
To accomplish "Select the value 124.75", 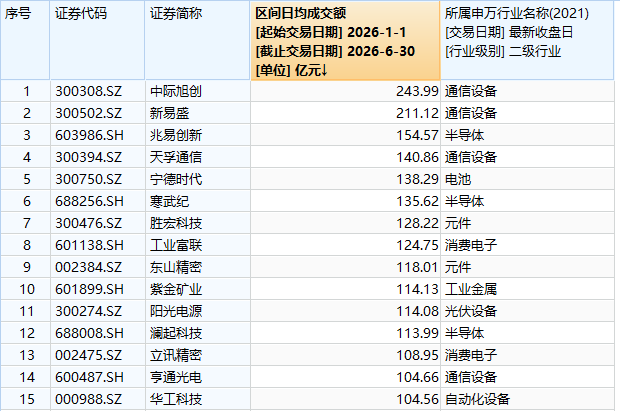I will point(417,245).
